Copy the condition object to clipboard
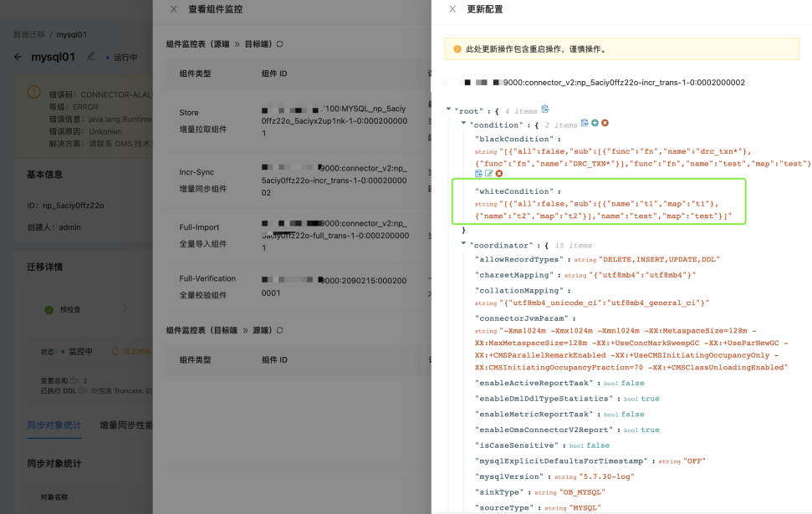This screenshot has width=812, height=514. [585, 123]
